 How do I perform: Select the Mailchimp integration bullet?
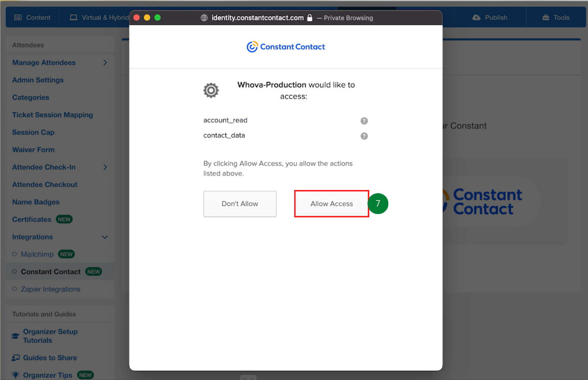coord(14,254)
